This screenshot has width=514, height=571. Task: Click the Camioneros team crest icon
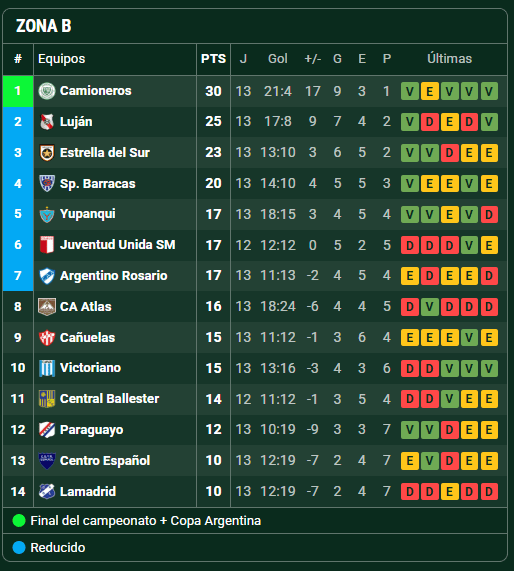(47, 91)
